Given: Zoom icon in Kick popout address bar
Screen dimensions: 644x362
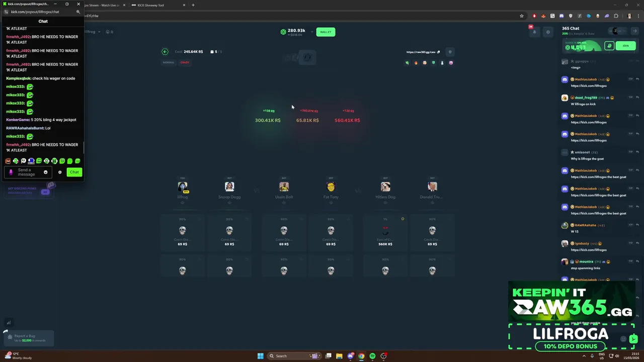Looking at the screenshot, I should tap(78, 12).
